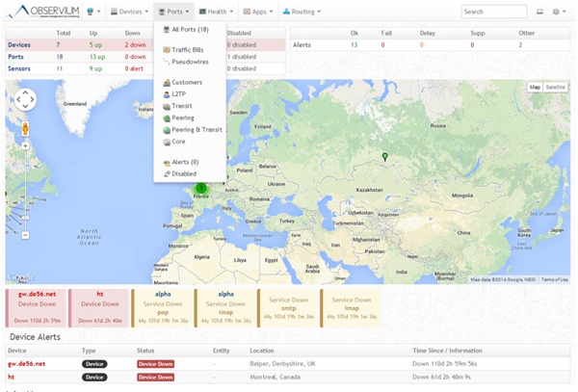The width and height of the screenshot is (578, 392).
Task: Open the alpha imap Service Down tile
Action: 225,308
